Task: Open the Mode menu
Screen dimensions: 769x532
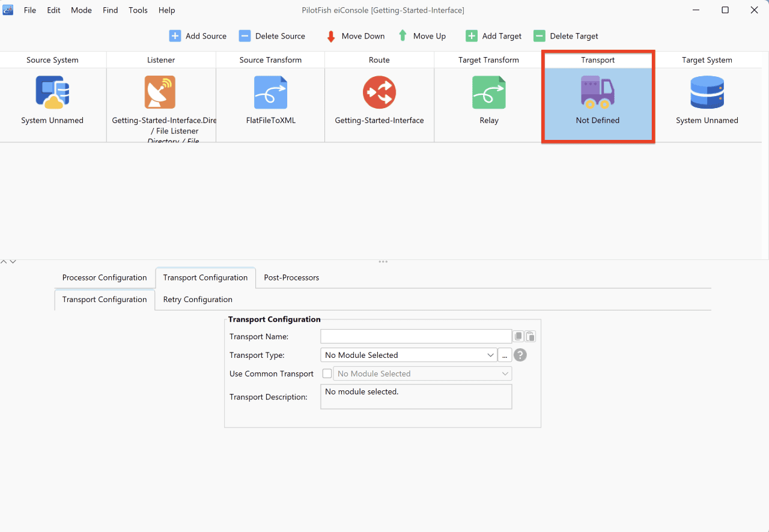Action: (x=82, y=10)
